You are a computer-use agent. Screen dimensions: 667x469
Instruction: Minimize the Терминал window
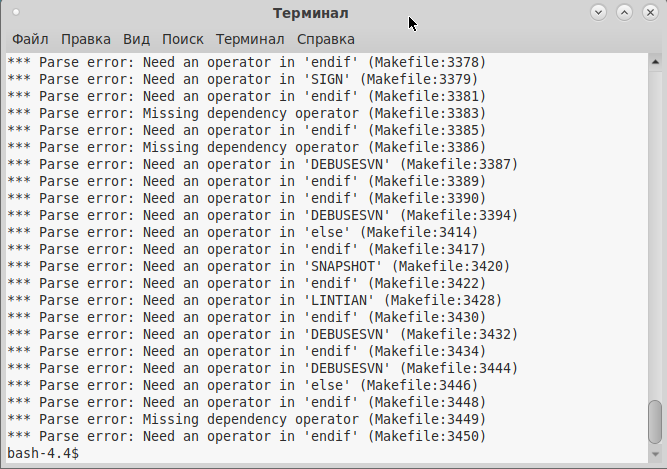click(x=599, y=13)
